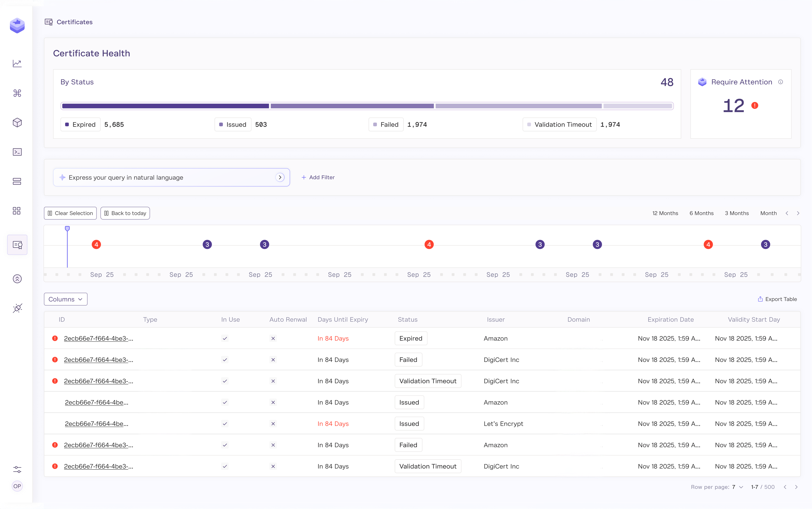Click the Back to today button
The height and width of the screenshot is (509, 812).
click(x=125, y=213)
